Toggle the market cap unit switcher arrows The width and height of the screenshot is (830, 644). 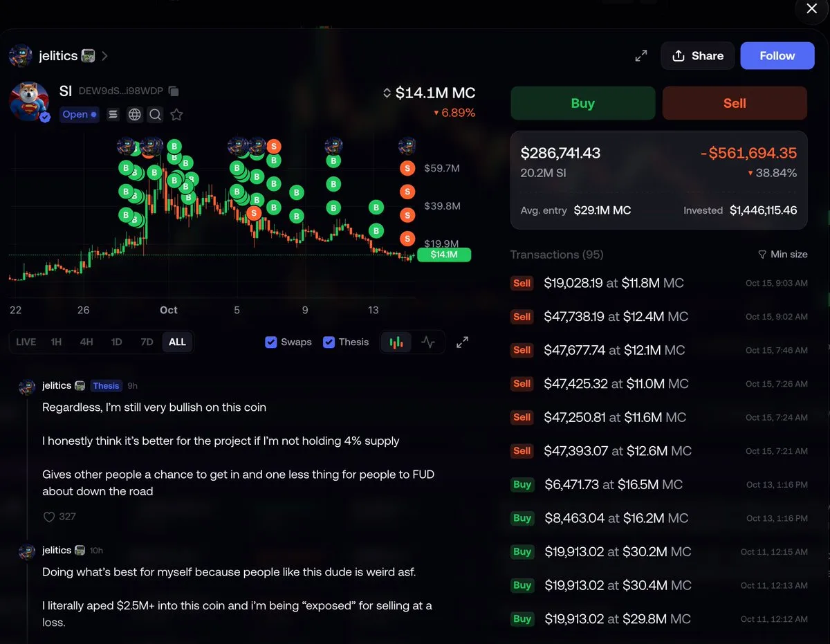[387, 93]
